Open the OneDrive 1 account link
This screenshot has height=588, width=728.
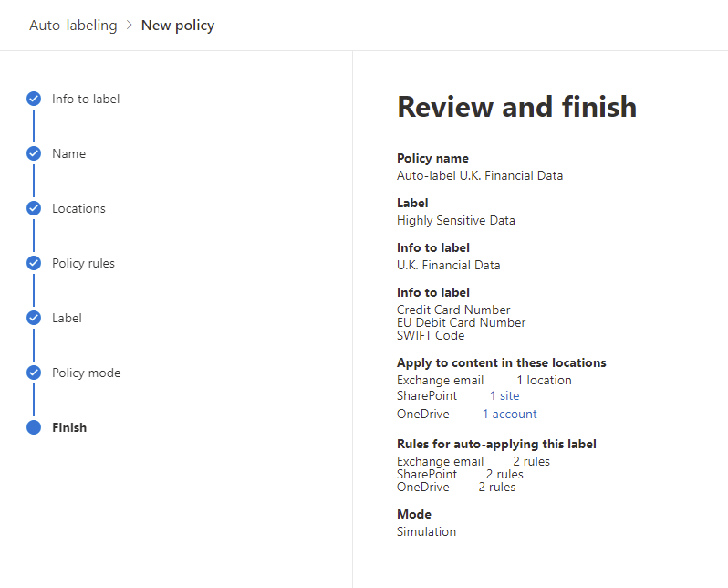click(x=509, y=415)
